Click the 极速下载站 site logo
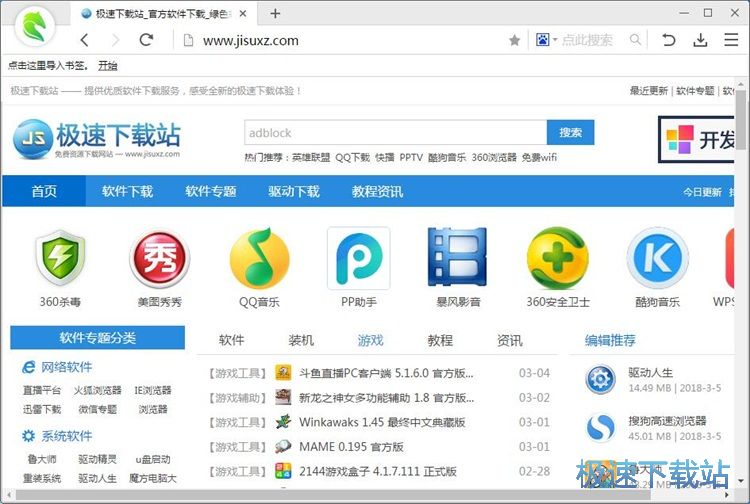Screen dimensions: 750x504 97,139
